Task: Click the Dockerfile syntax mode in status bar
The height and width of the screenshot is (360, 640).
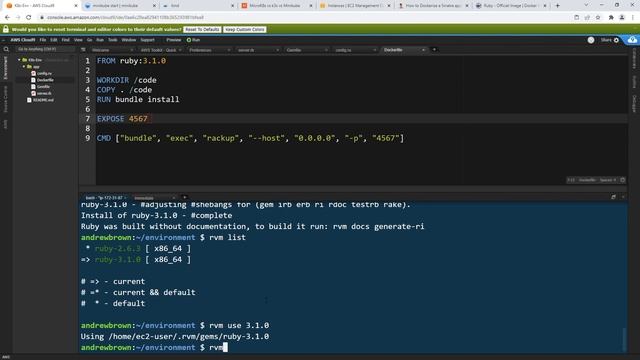Action: (587, 180)
